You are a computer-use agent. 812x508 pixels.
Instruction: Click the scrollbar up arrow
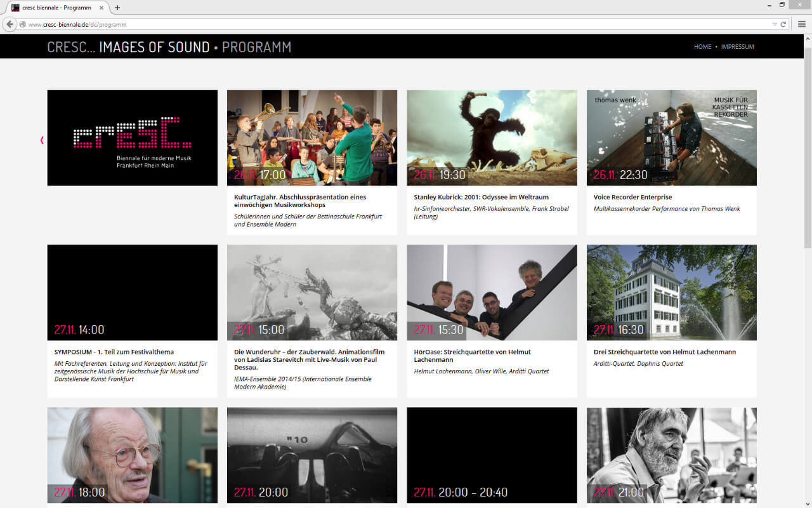(x=808, y=39)
